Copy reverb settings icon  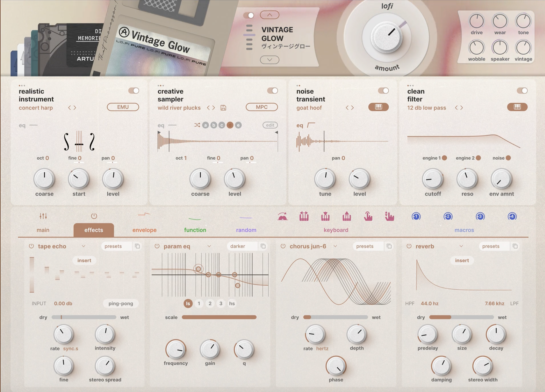click(x=515, y=246)
